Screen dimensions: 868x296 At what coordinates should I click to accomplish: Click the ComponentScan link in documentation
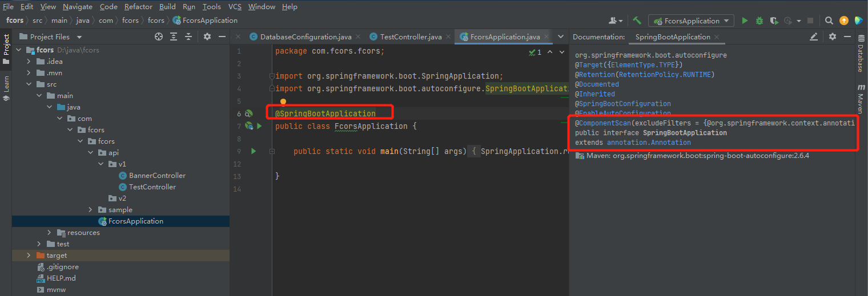602,123
